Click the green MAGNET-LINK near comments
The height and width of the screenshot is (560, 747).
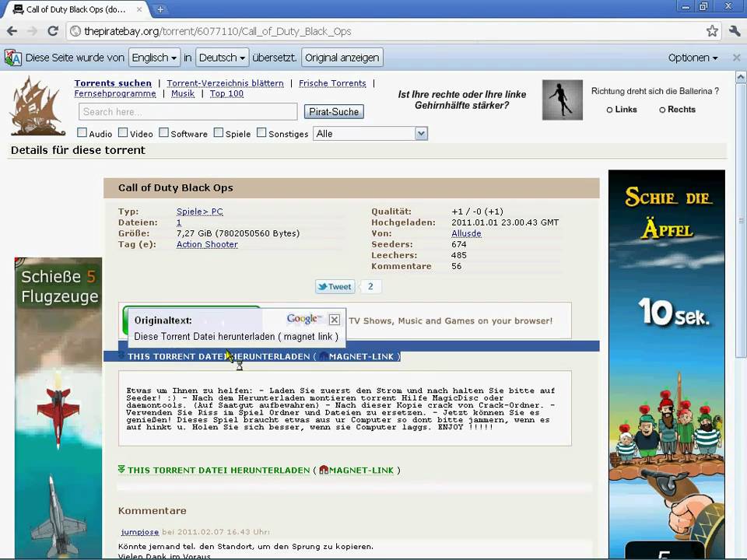[x=361, y=471]
